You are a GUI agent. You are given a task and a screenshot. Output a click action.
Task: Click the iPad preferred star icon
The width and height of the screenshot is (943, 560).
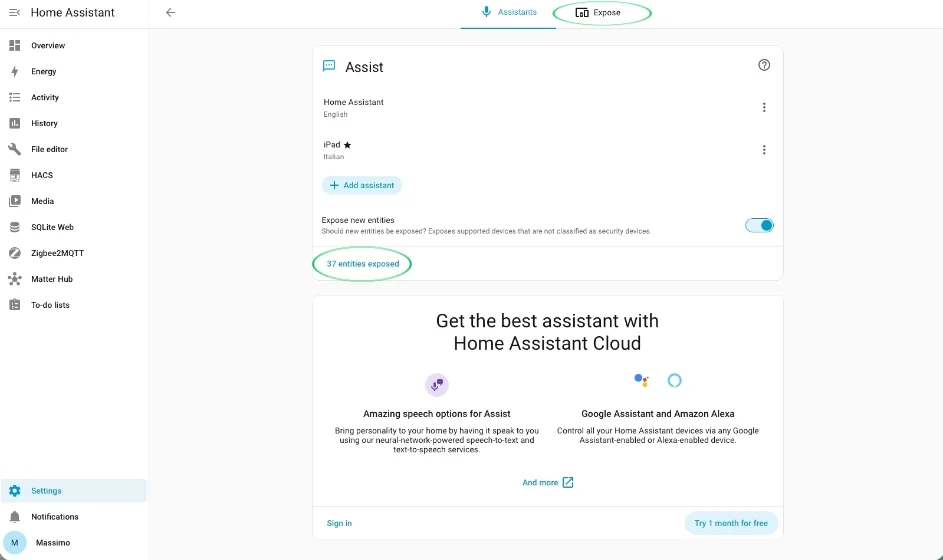347,145
